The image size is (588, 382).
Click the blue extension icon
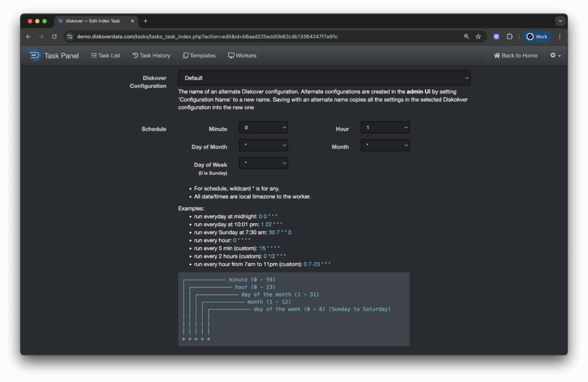(x=496, y=36)
